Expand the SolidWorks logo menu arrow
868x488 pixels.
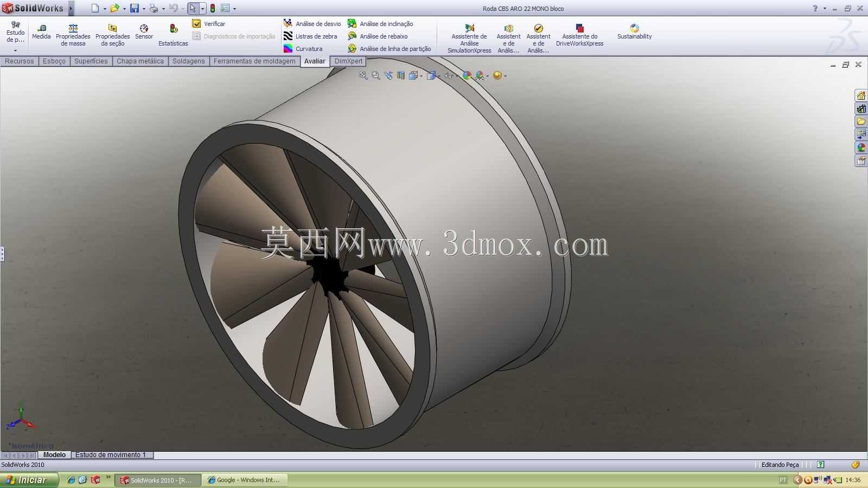coord(71,8)
